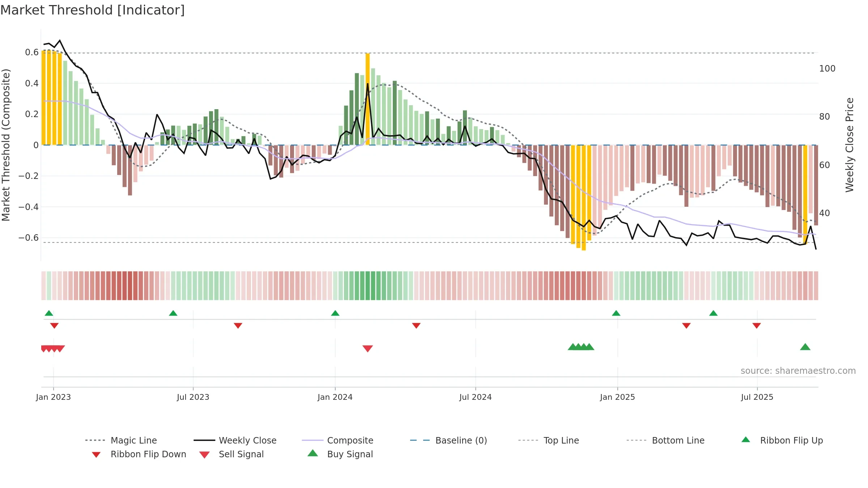Click the Jan 2023 x-axis label
This screenshot has height=488, width=868.
point(53,397)
